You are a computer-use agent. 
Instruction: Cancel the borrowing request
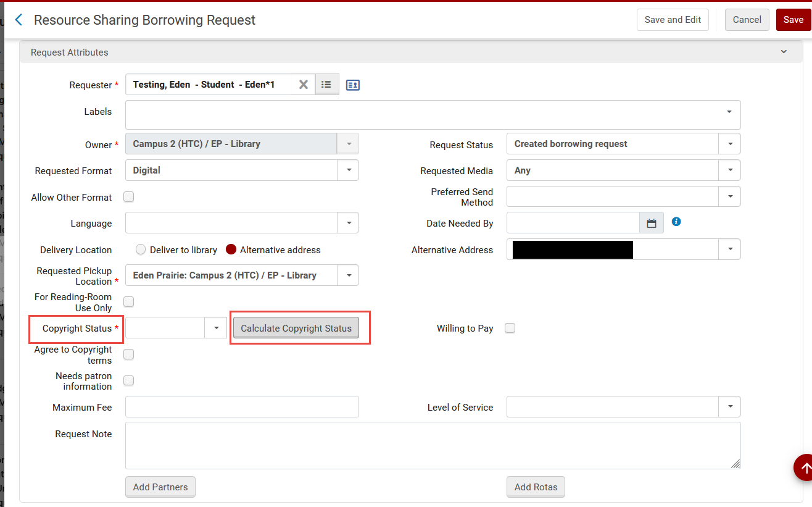747,20
